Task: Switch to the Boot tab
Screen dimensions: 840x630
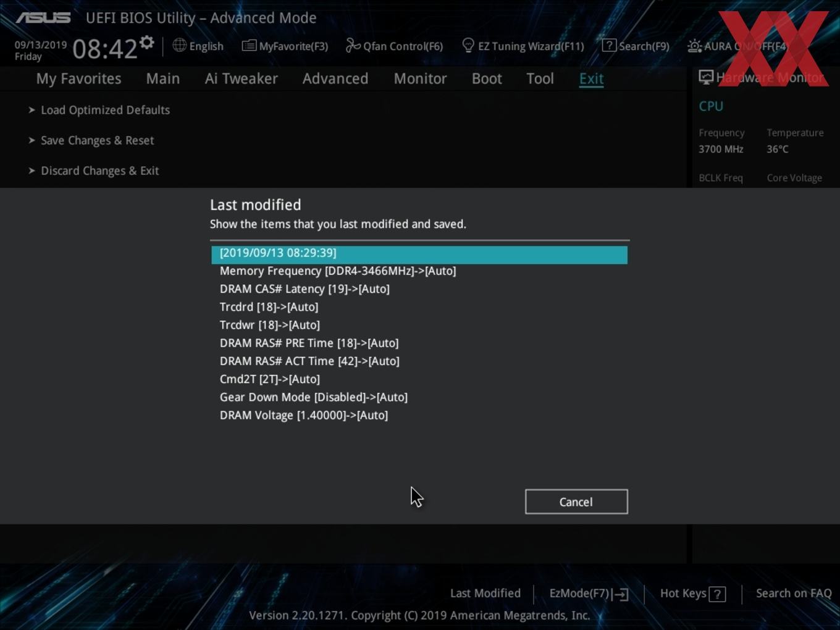Action: (487, 78)
